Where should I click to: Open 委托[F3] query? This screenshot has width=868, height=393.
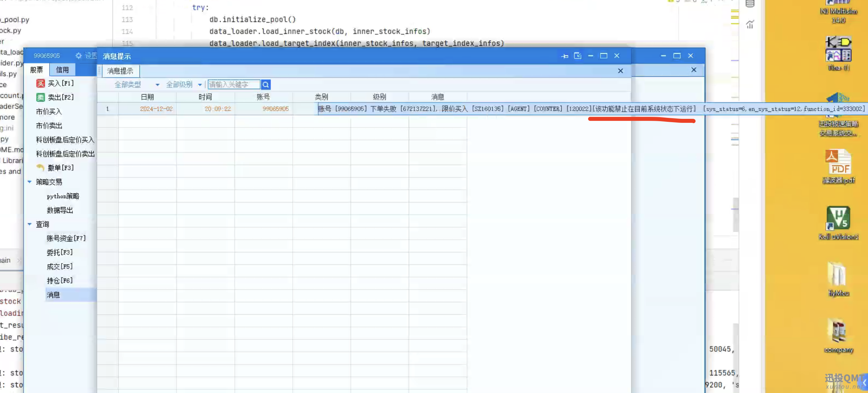(x=59, y=252)
